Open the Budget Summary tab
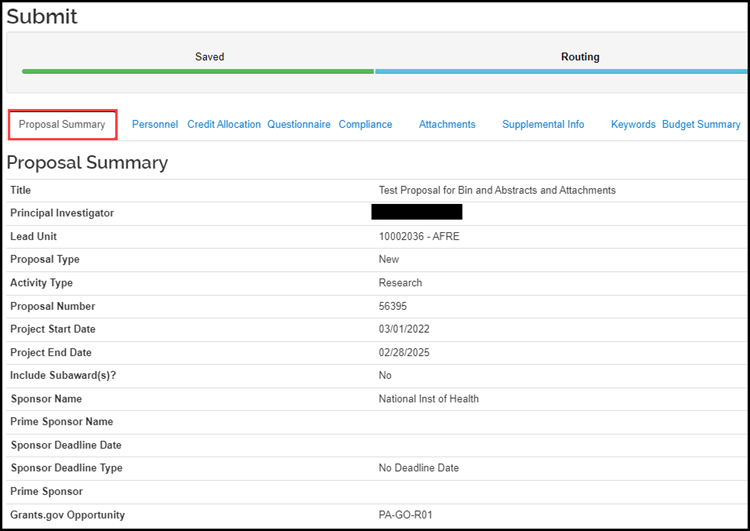This screenshot has width=750, height=531. (x=701, y=125)
